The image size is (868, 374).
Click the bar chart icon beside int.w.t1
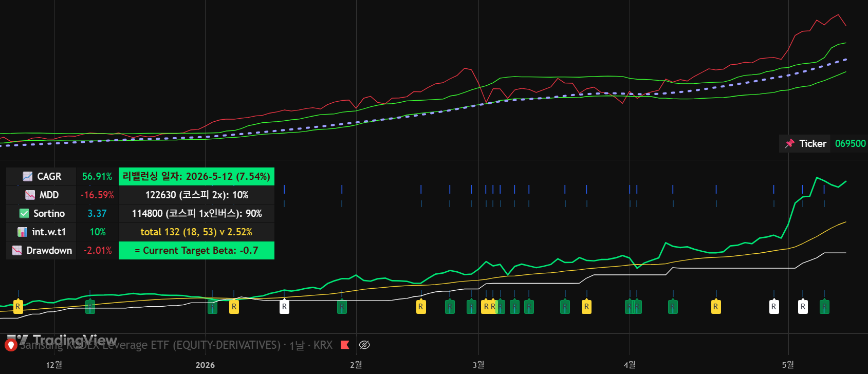point(23,232)
